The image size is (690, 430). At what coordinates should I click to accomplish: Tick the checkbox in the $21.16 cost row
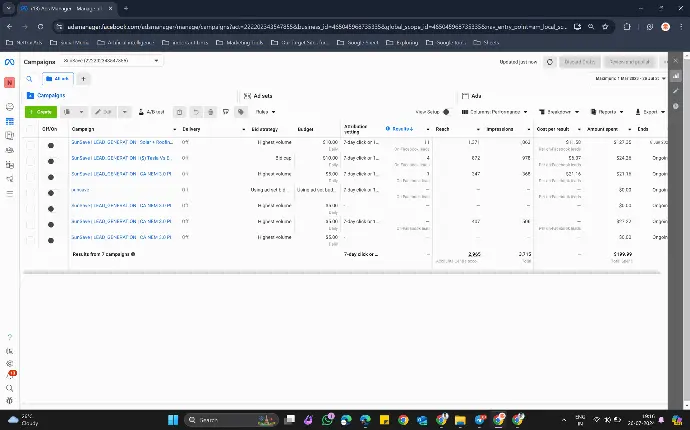[30, 177]
